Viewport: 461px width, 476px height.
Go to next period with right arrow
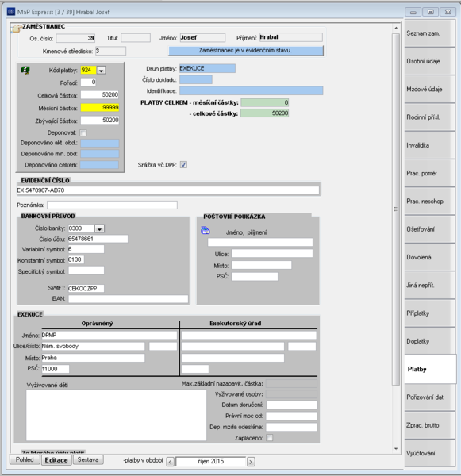[251, 462]
